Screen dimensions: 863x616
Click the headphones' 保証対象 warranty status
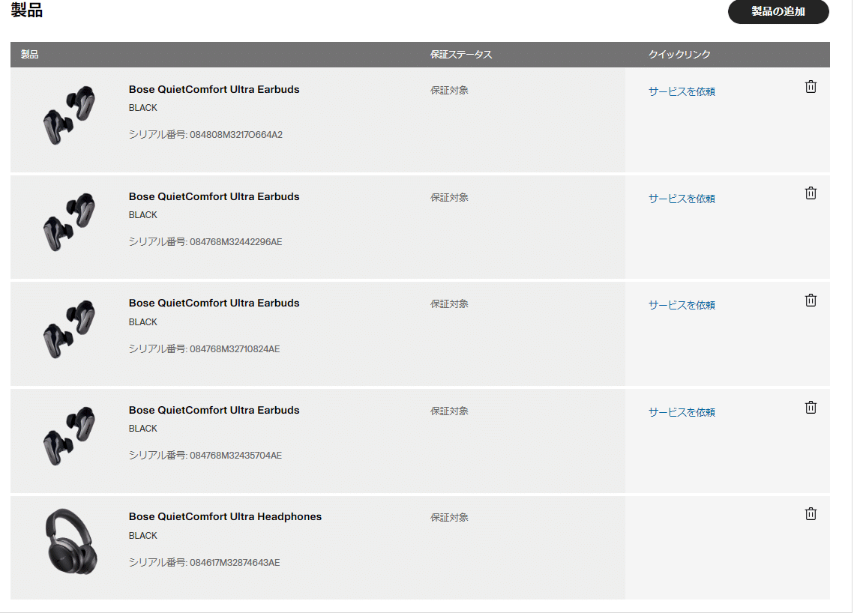449,518
